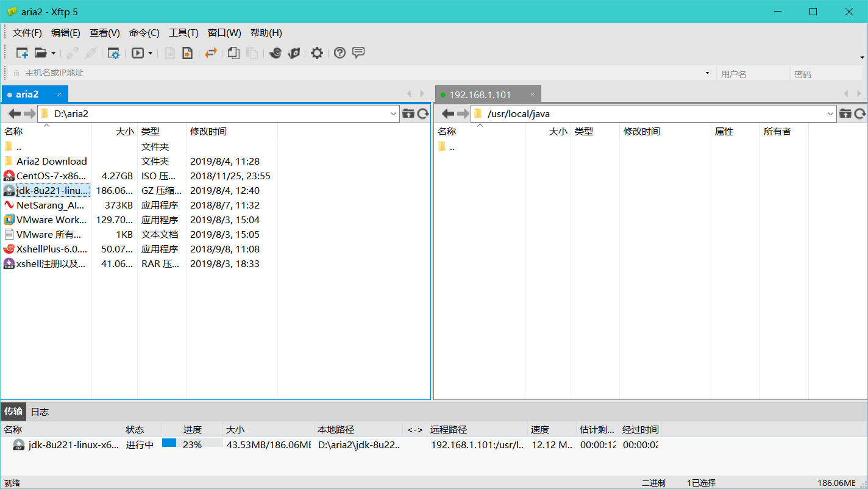Go back in remote pane navigation
Screen dimensions: 868x489
(448, 113)
